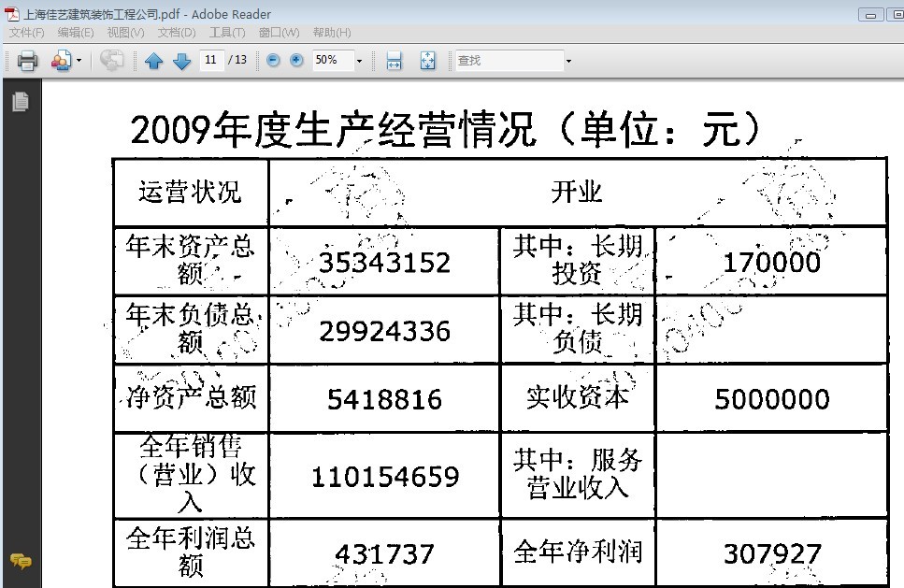This screenshot has width=904, height=588.
Task: Open the Comments panel in sidebar
Action: pyautogui.click(x=20, y=561)
